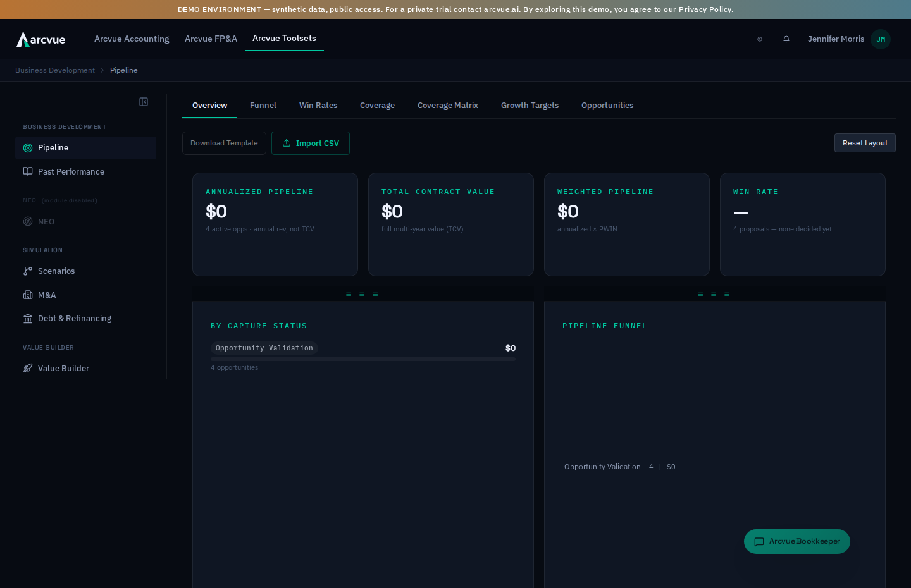The width and height of the screenshot is (911, 588).
Task: Collapse the sidebar panel icon
Action: [x=144, y=102]
